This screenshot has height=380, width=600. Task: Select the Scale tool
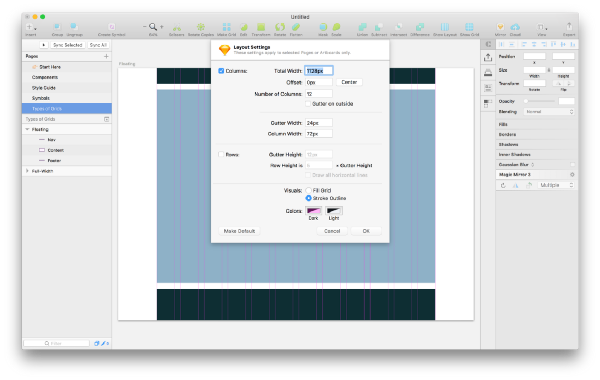pyautogui.click(x=336, y=27)
